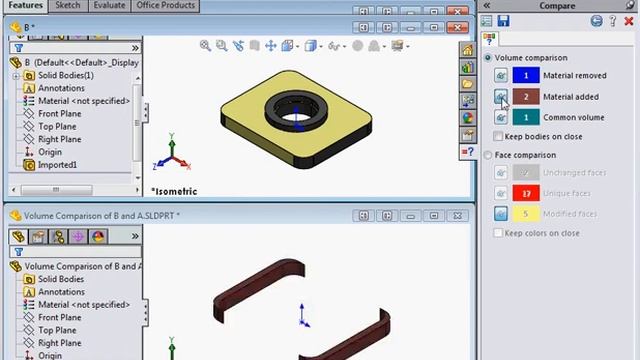
Task: Open the Appearances color ball task pane tab
Action: click(x=467, y=118)
